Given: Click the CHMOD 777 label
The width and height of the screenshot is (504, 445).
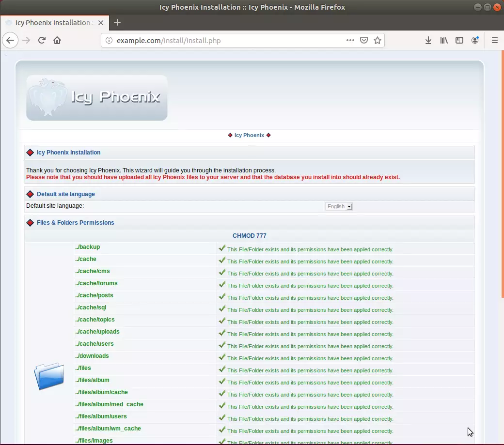Looking at the screenshot, I should pyautogui.click(x=250, y=236).
